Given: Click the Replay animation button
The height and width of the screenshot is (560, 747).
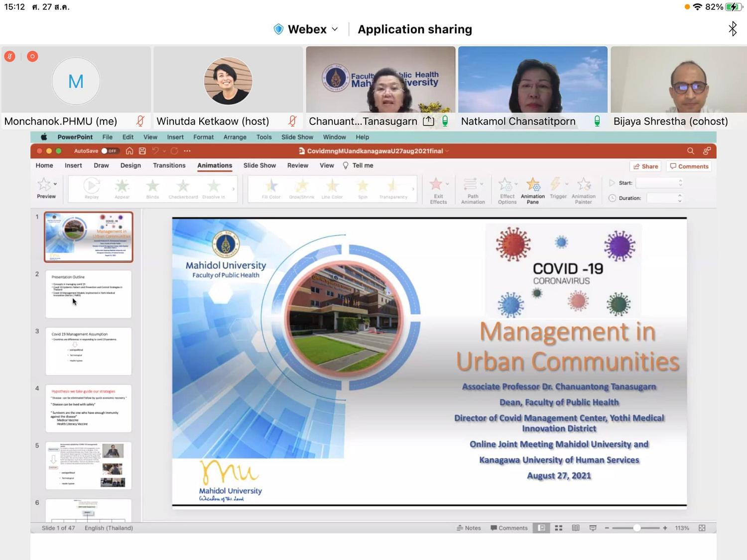Looking at the screenshot, I should pyautogui.click(x=92, y=189).
